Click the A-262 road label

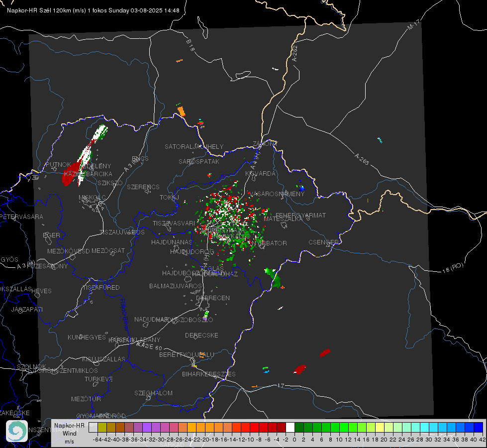(295, 53)
